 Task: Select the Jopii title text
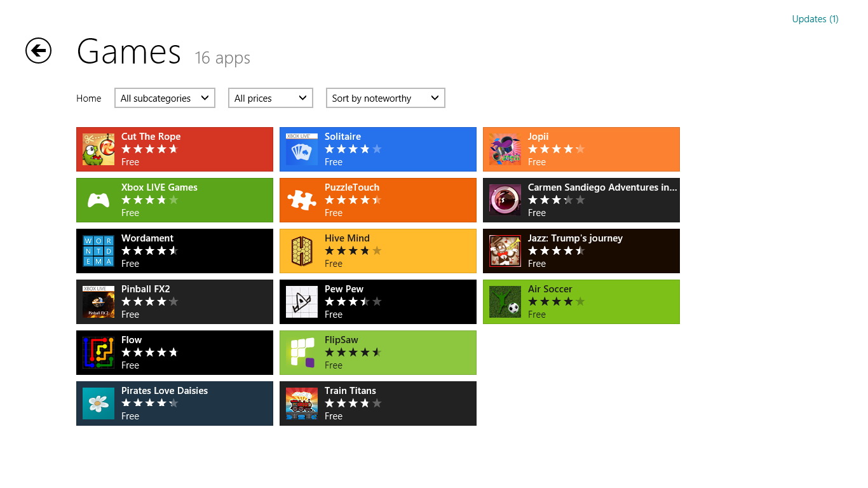pos(538,137)
